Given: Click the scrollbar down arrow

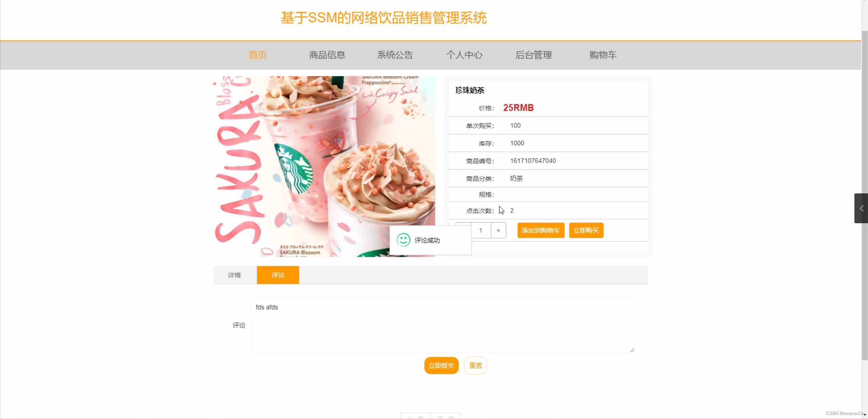Looking at the screenshot, I should tap(865, 415).
